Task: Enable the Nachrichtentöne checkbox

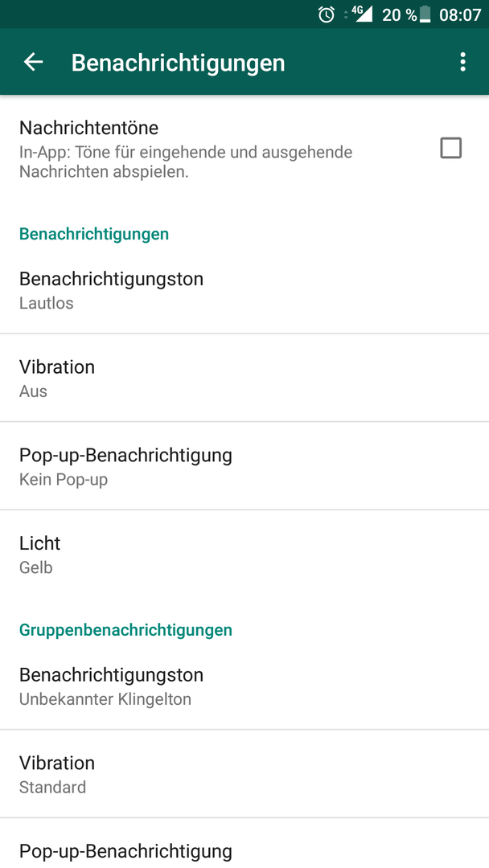Action: tap(450, 149)
